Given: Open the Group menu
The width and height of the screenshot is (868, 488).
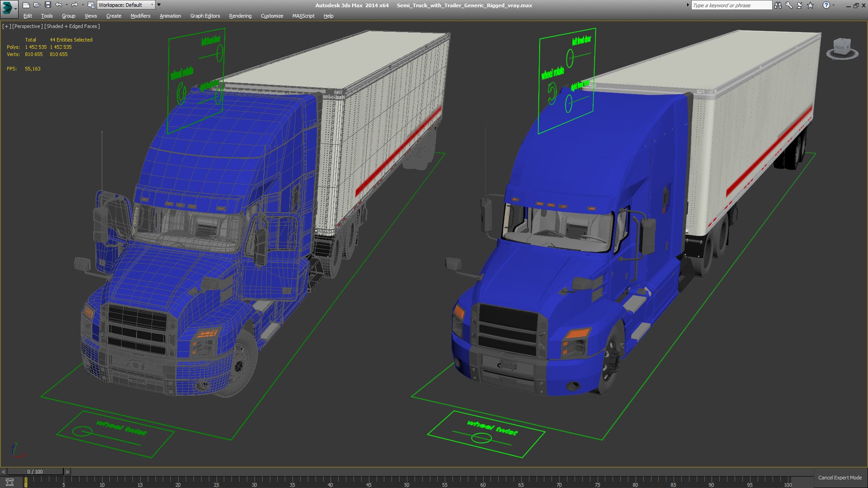Looking at the screenshot, I should click(68, 16).
